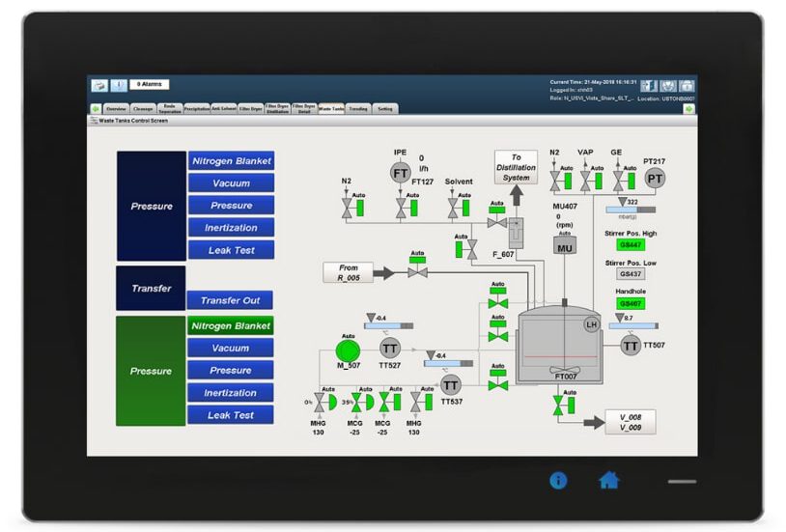Viewport: 786px width, 532px height.
Task: Toggle the Auto mode label above the MU motor
Action: [x=565, y=233]
